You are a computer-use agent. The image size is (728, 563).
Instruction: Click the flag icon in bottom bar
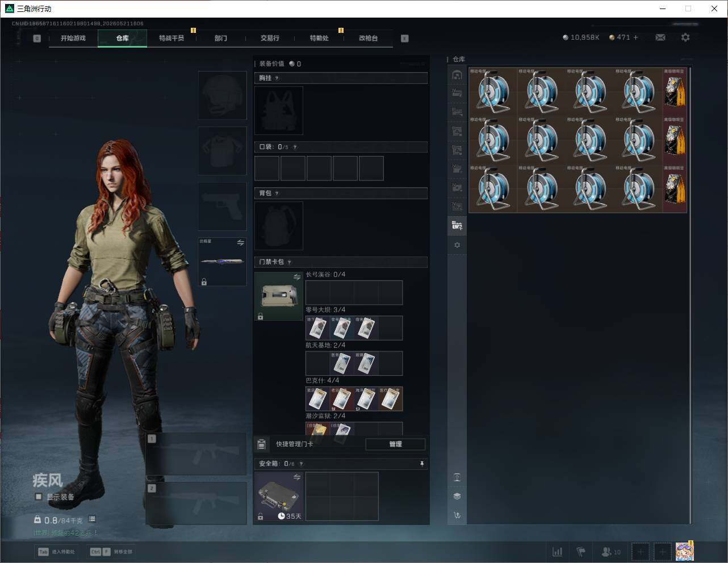[581, 552]
